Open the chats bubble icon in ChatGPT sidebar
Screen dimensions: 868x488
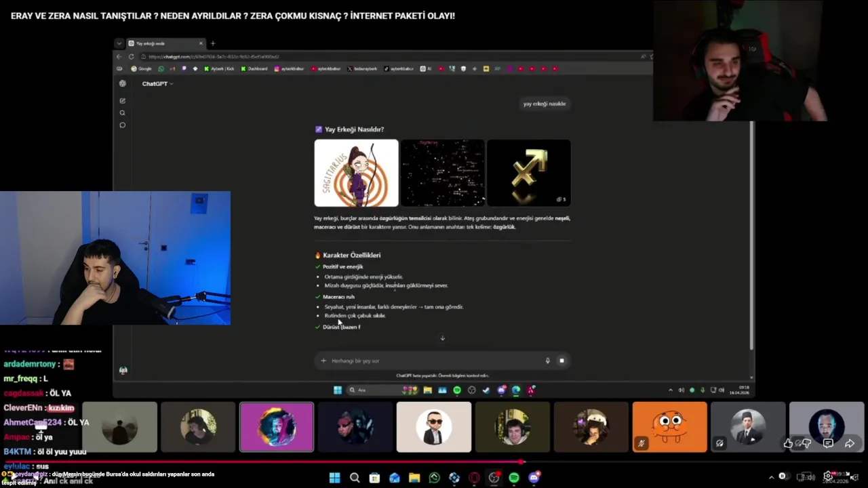[123, 125]
